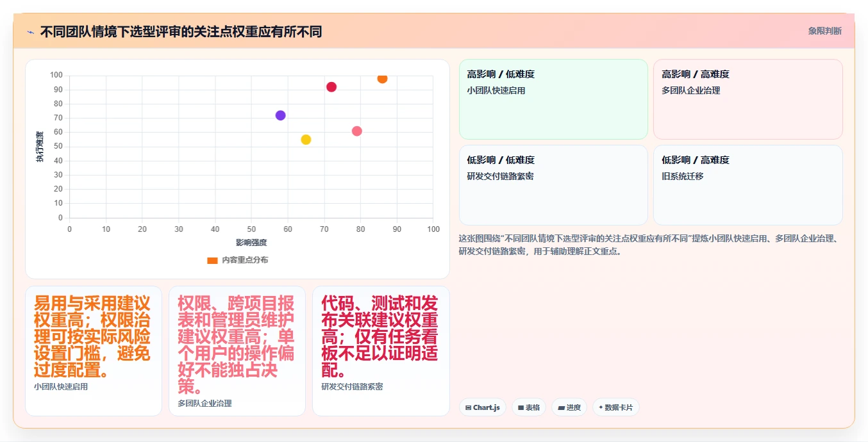Click 小团队快速启用 caption under orange card
Image resolution: width=868 pixels, height=442 pixels.
[x=61, y=387]
